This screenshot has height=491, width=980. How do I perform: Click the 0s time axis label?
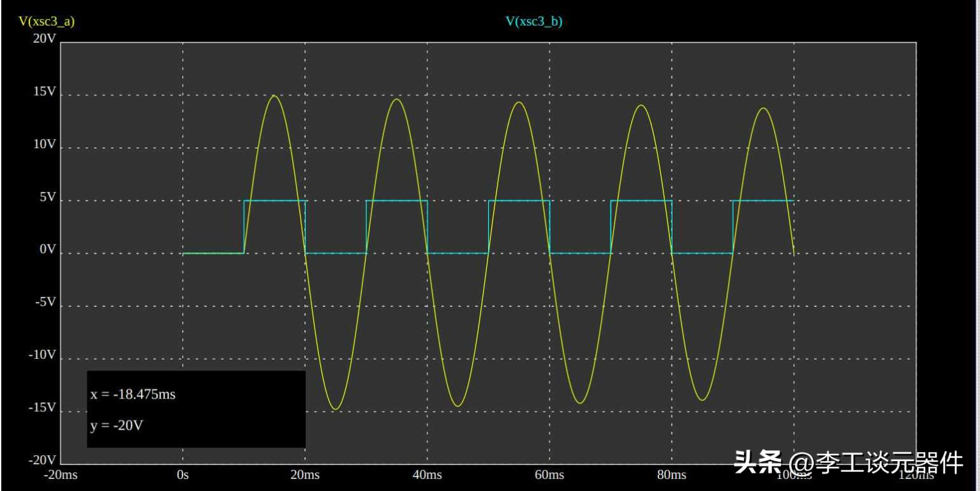183,475
